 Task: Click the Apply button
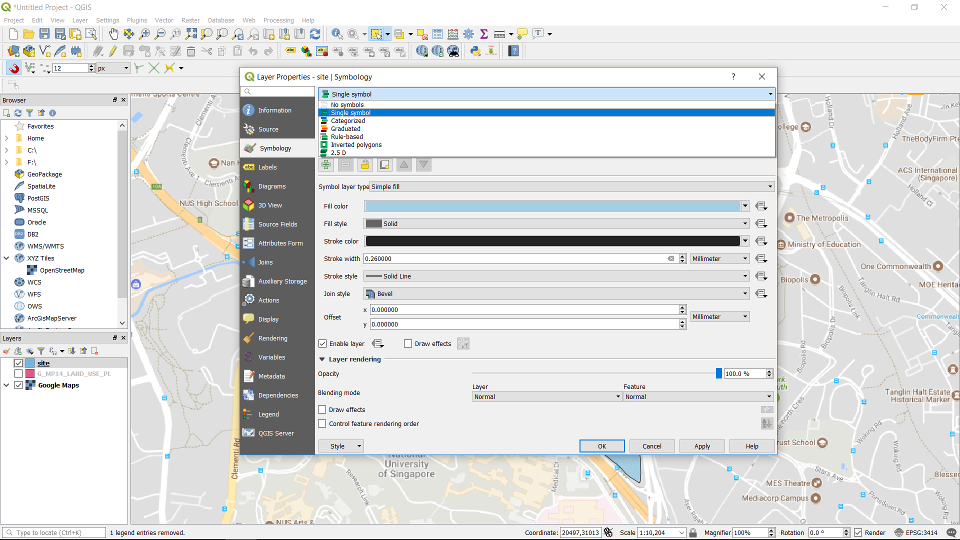pos(702,446)
